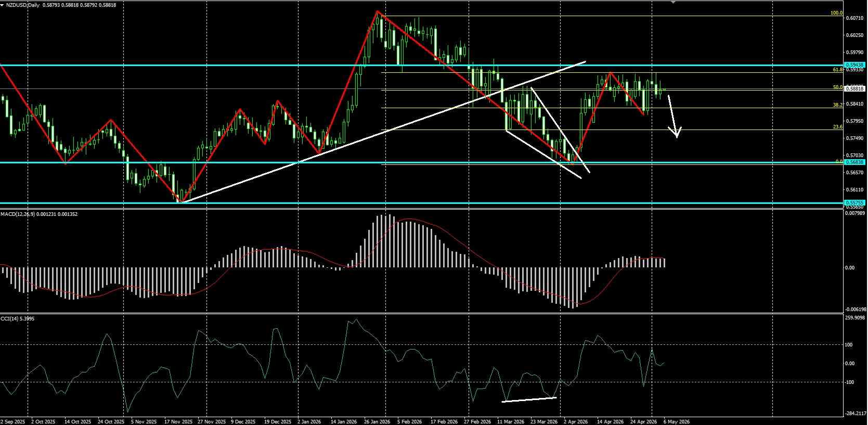Click MACD scale value 0.007989
868x425 pixels.
pyautogui.click(x=856, y=213)
